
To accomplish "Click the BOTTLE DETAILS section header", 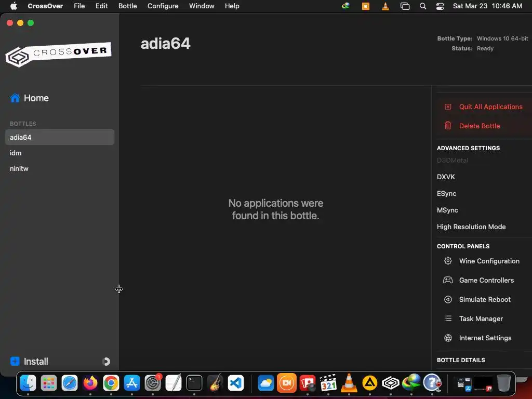I will click(461, 360).
